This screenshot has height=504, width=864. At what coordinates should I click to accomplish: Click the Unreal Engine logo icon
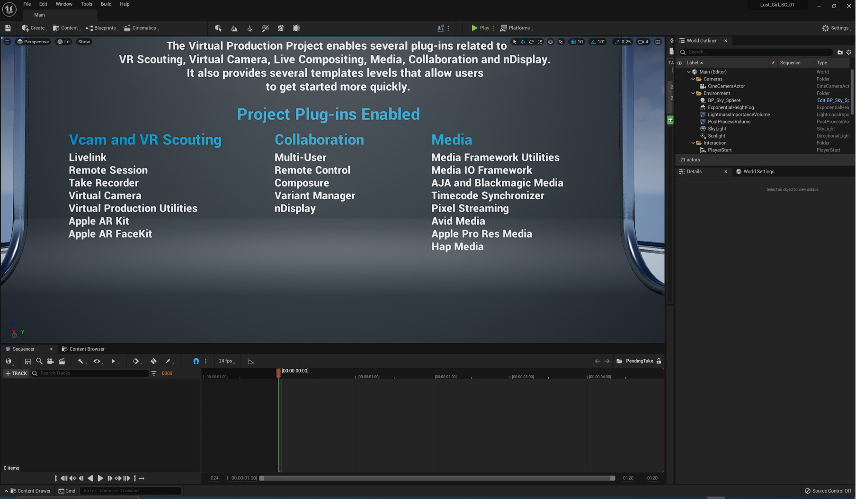9,9
